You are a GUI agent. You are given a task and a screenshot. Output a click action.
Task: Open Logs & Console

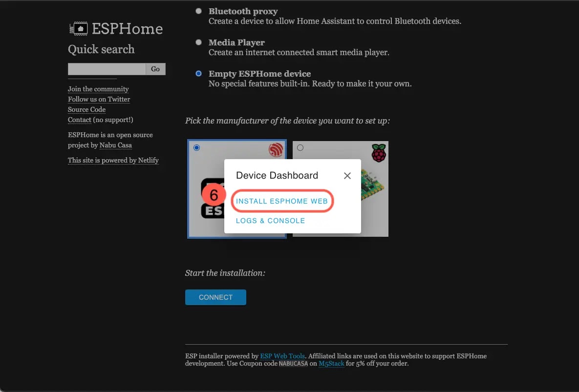[x=270, y=221]
